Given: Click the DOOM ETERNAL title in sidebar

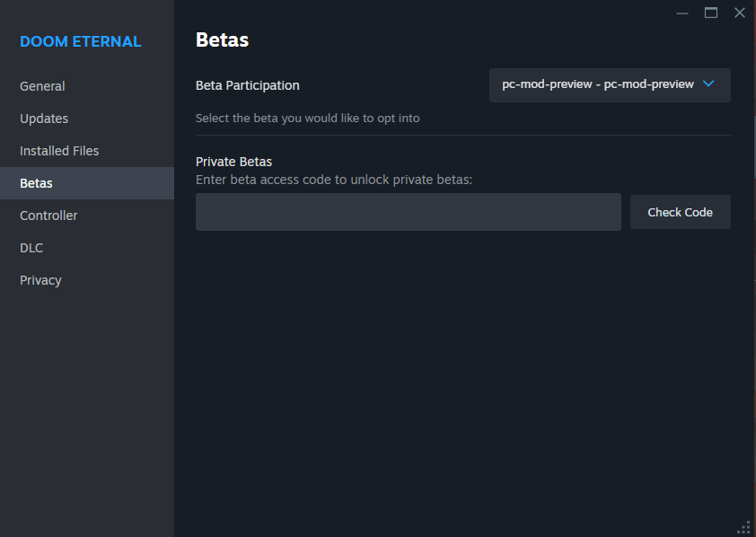Looking at the screenshot, I should tap(81, 41).
